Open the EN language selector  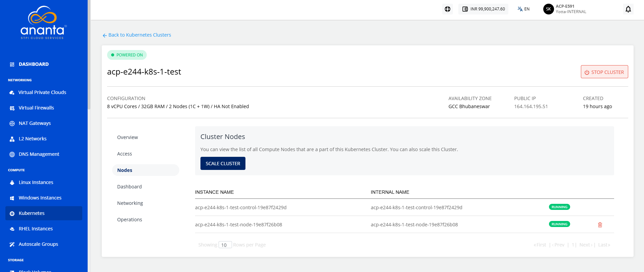523,9
